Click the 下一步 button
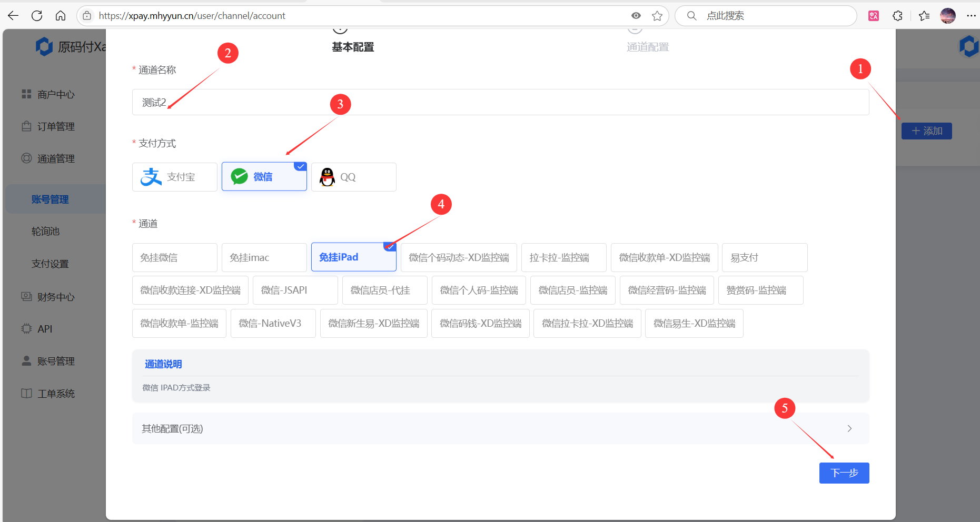The width and height of the screenshot is (980, 522). (x=844, y=473)
